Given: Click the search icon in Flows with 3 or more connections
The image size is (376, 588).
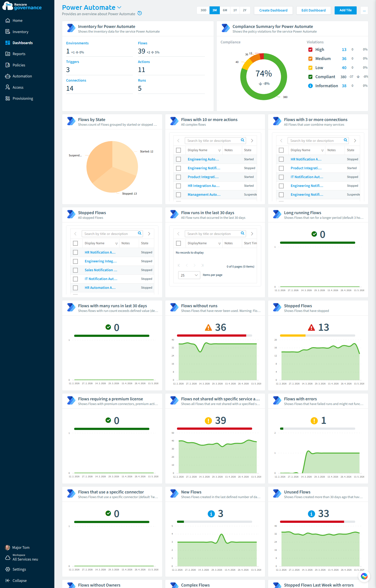Looking at the screenshot, I should [x=345, y=140].
